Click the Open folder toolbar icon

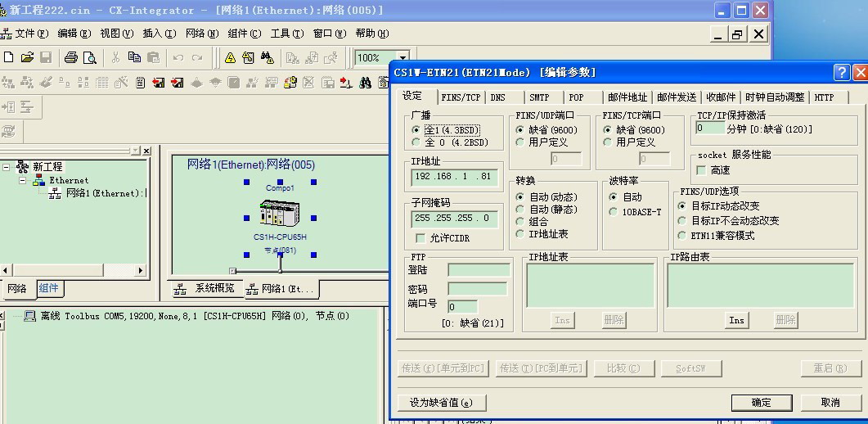coord(27,57)
